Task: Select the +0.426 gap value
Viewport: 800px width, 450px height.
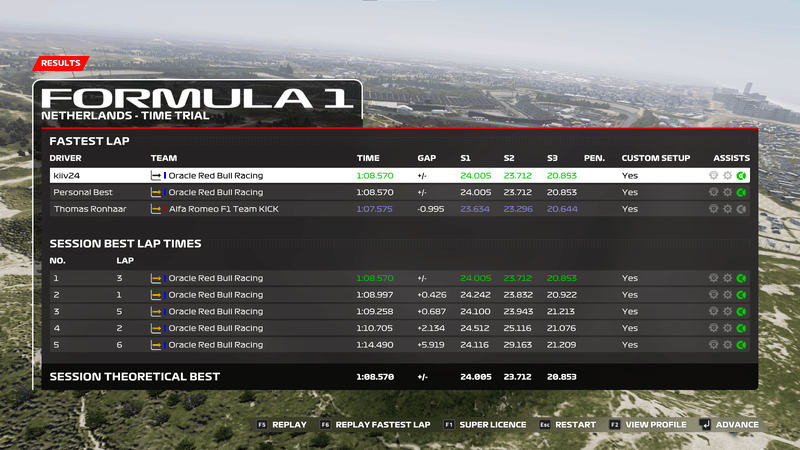Action: [432, 295]
